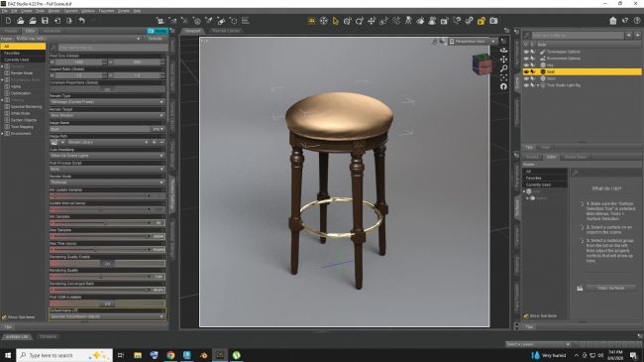This screenshot has width=644, height=362.
Task: Click the zoom magnifier viewport control
Action: pyautogui.click(x=503, y=68)
